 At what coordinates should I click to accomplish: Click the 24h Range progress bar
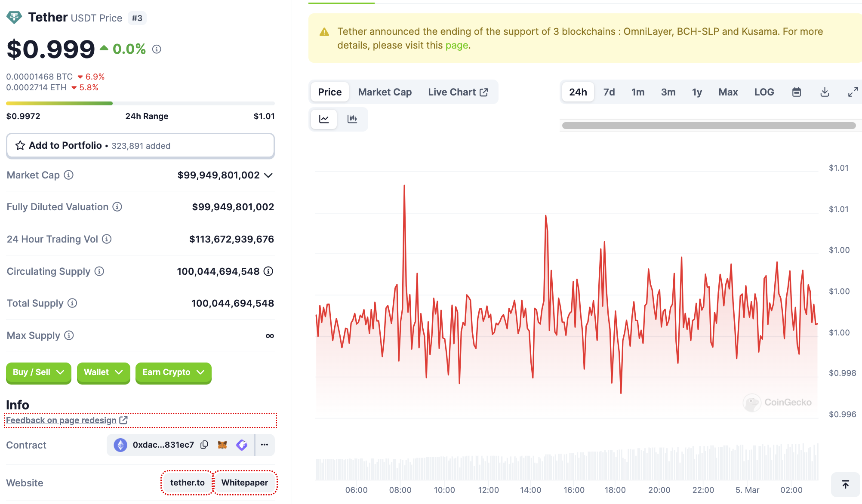coord(140,103)
